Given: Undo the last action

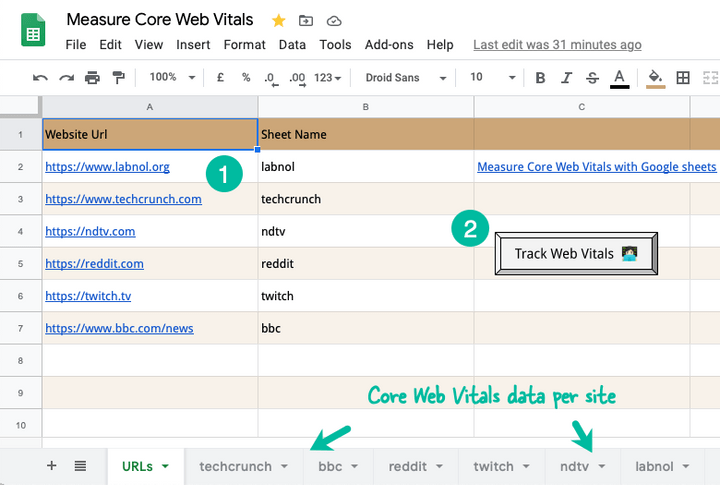Looking at the screenshot, I should [x=40, y=78].
